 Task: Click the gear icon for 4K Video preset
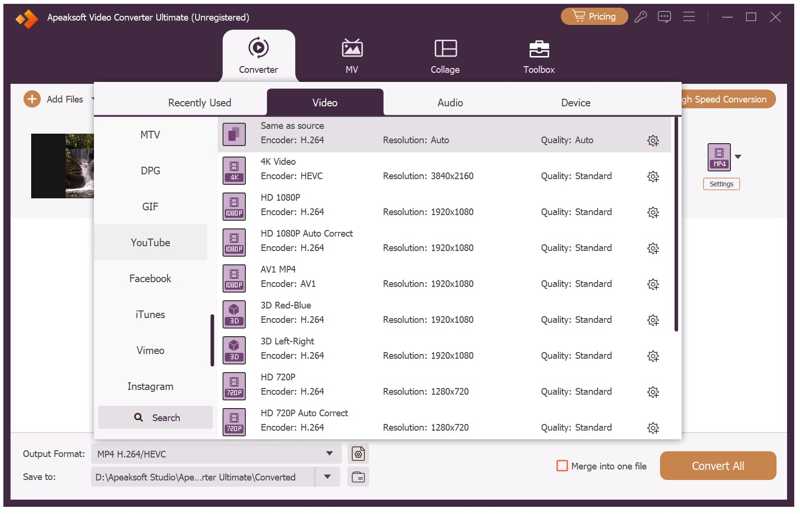pos(653,177)
